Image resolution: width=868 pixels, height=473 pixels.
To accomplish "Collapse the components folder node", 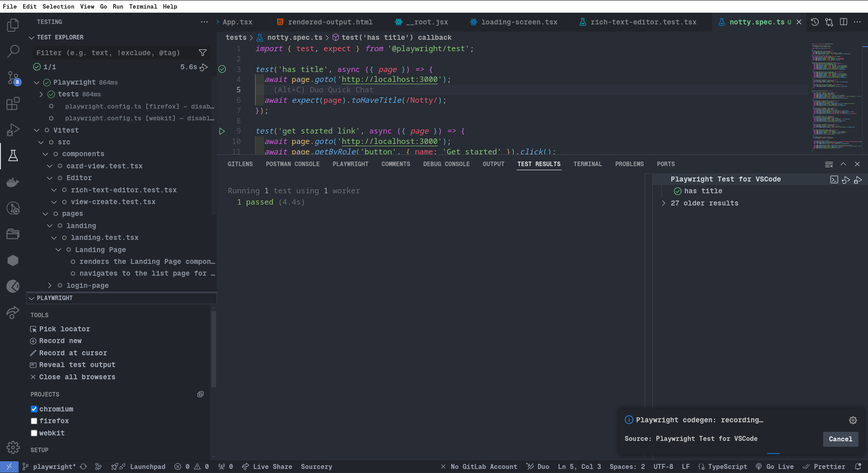I will point(45,154).
